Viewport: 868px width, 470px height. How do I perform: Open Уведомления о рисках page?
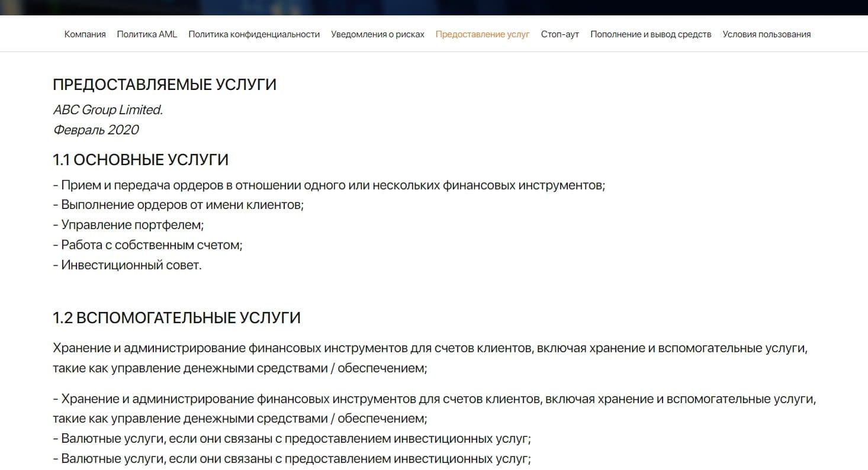click(378, 34)
